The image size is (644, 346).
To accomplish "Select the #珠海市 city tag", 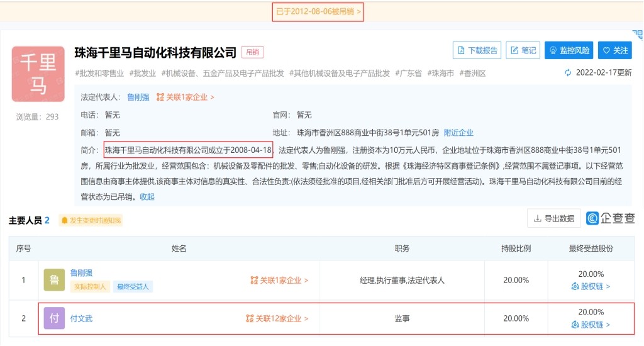I will point(441,73).
